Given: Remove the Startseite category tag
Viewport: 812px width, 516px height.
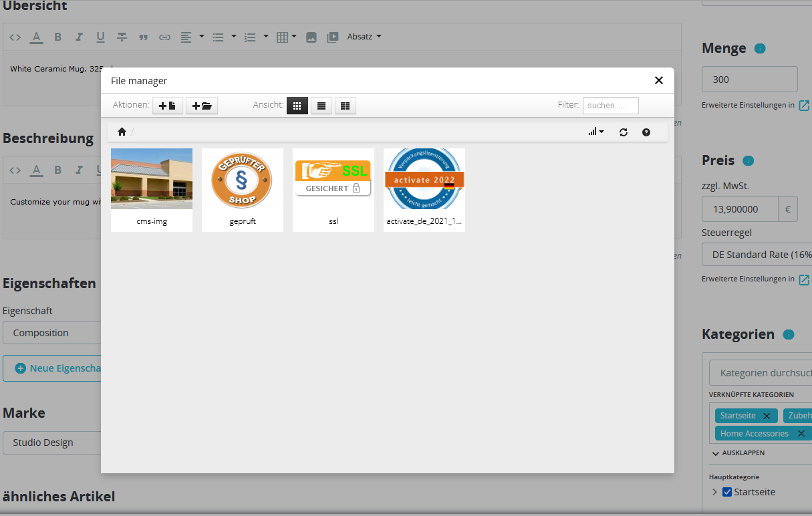Looking at the screenshot, I should click(x=767, y=416).
